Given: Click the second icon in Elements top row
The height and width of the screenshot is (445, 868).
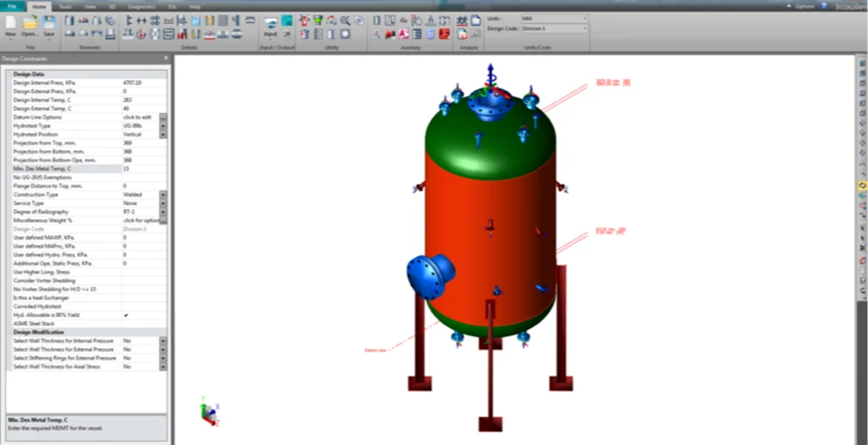Looking at the screenshot, I should pos(84,20).
